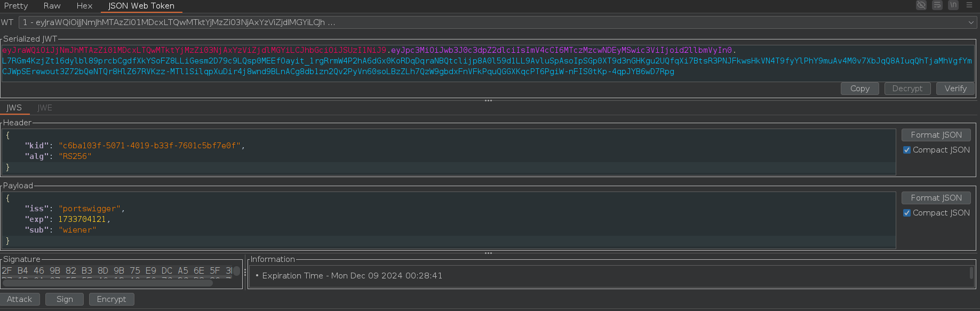This screenshot has height=311, width=980.
Task: Click the Attack button
Action: click(20, 299)
